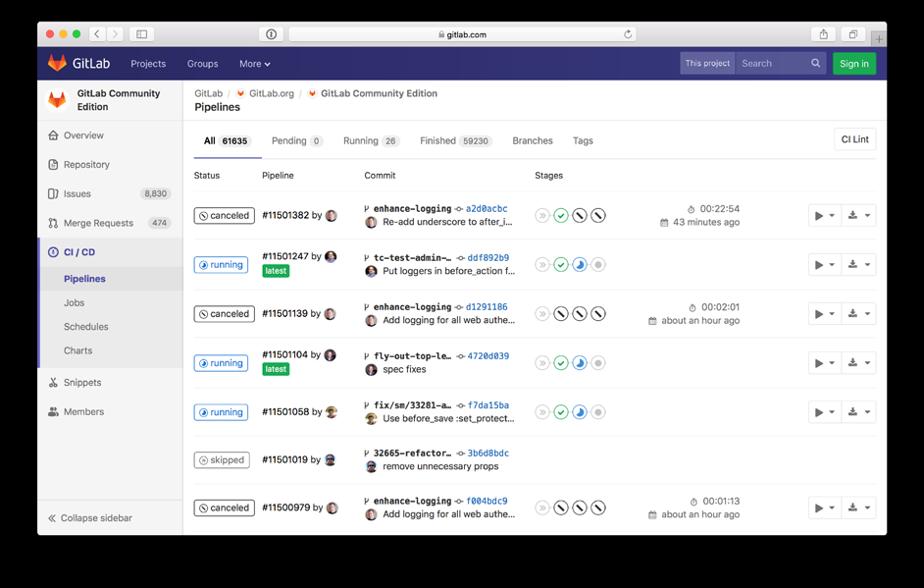Open Charts under CI / CD

coord(78,350)
